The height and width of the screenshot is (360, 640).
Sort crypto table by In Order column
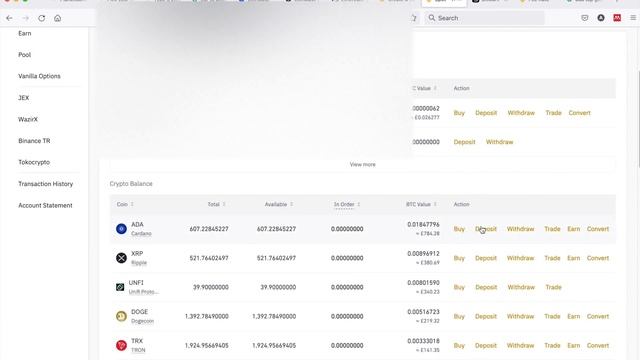(x=347, y=204)
